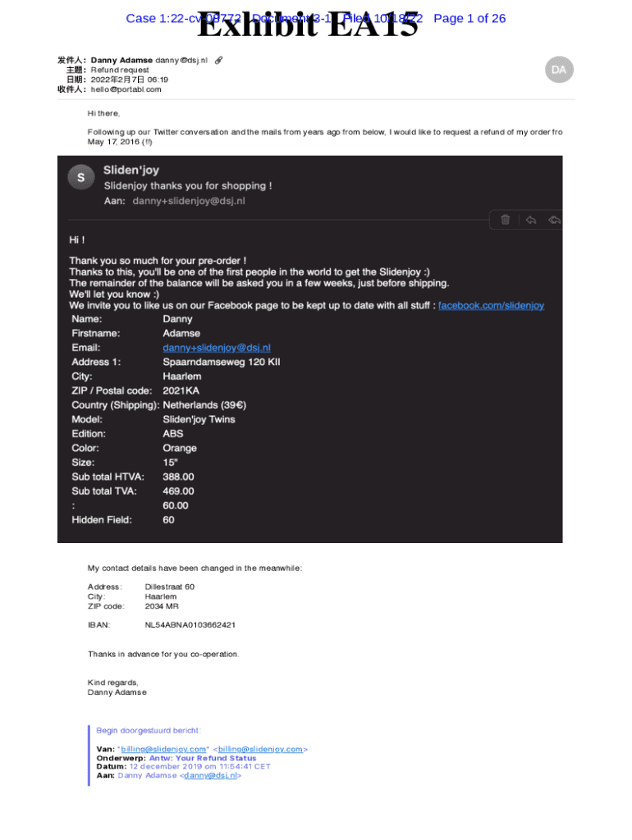Screen dimensions: 632x840
Task: Click the Aan address under Slidenjoy header
Action: click(189, 201)
